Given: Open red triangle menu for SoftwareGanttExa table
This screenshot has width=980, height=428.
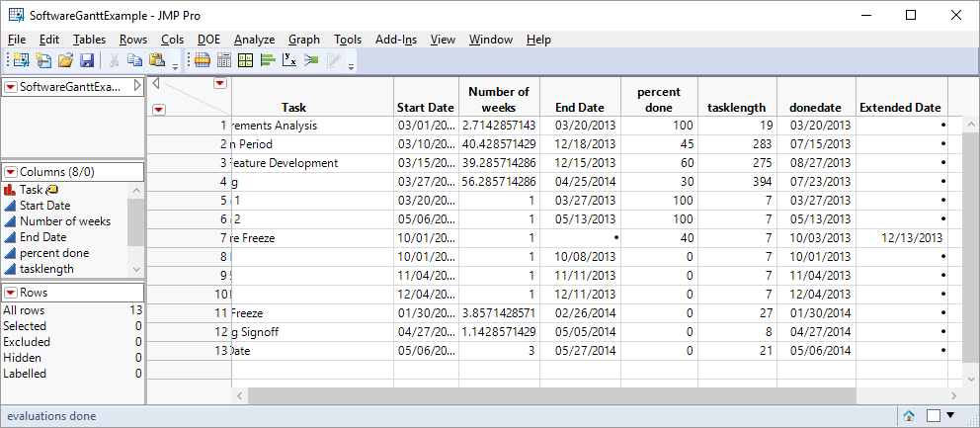Looking at the screenshot, I should [11, 87].
